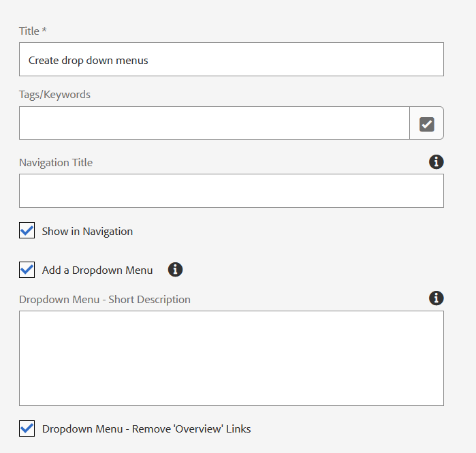
Task: Open info tooltip for Dropdown Short Description
Action: coord(437,298)
